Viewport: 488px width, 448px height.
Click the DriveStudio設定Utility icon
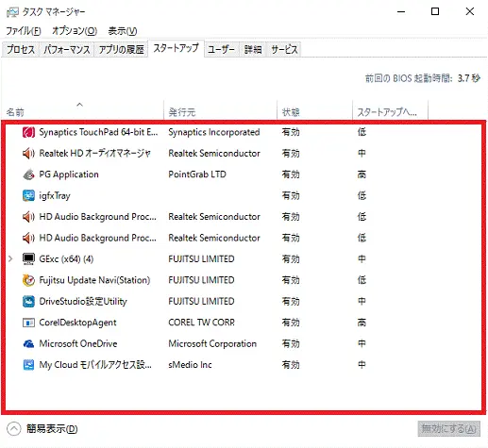tap(28, 301)
